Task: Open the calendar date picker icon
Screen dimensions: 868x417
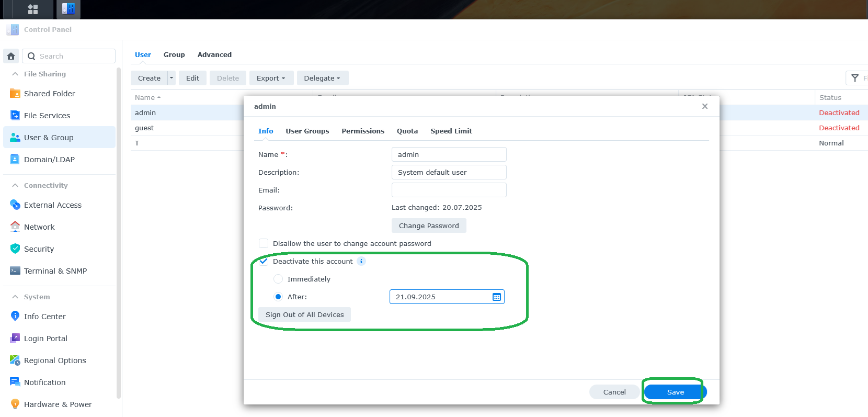Action: pos(496,297)
